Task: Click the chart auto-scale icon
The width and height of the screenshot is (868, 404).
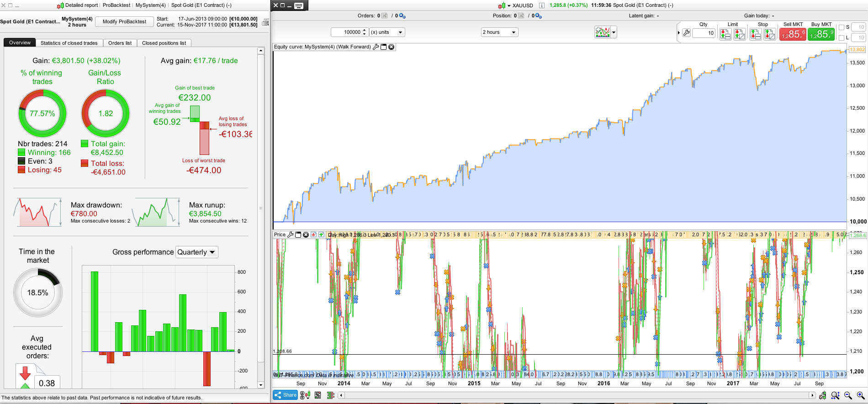Action: tap(823, 395)
